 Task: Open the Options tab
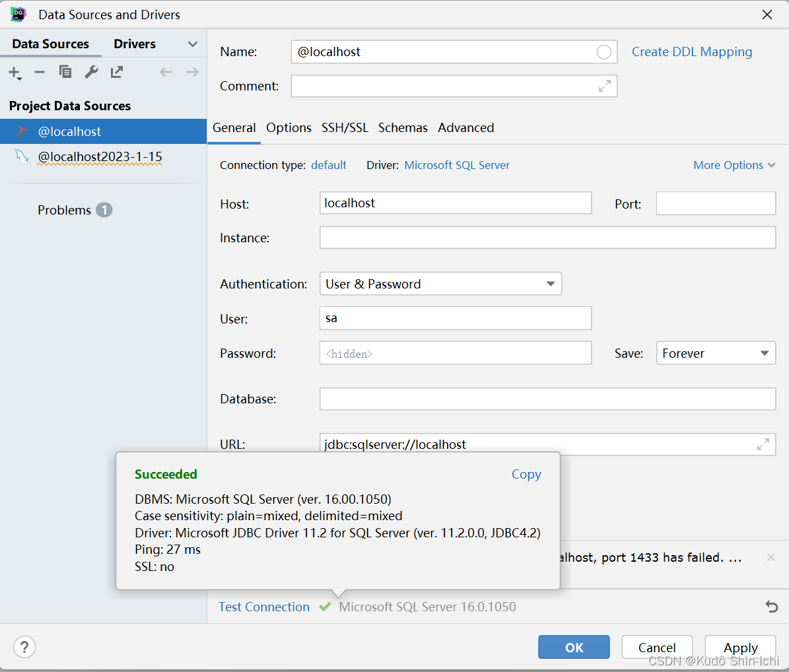click(289, 128)
